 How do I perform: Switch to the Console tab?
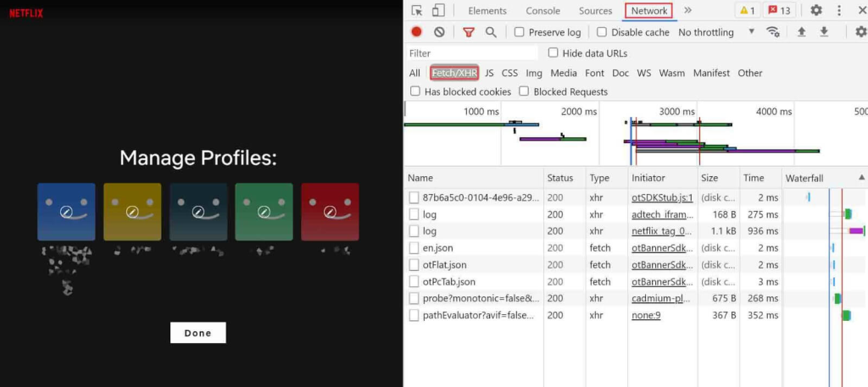(543, 10)
